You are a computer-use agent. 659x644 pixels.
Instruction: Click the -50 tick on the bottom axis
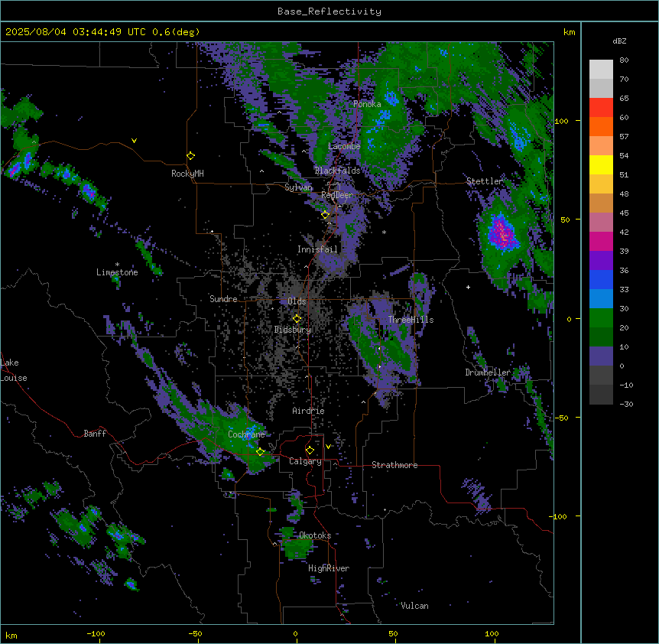tap(196, 634)
